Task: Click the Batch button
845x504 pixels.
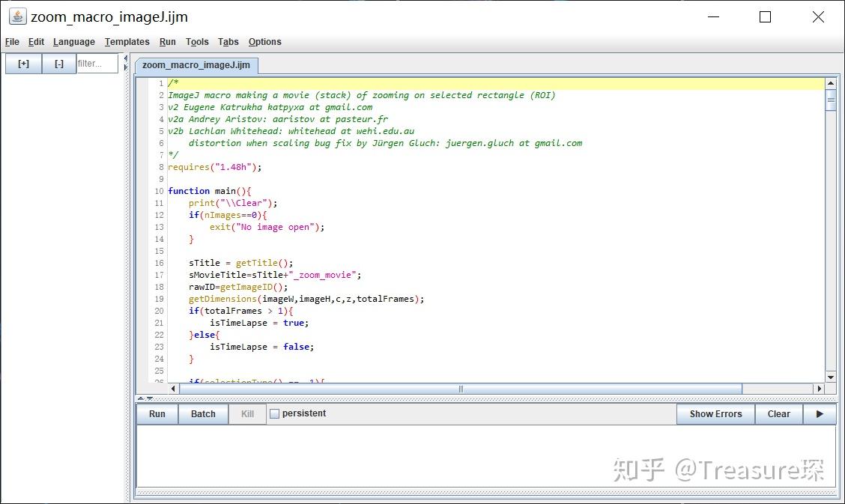Action: tap(203, 414)
